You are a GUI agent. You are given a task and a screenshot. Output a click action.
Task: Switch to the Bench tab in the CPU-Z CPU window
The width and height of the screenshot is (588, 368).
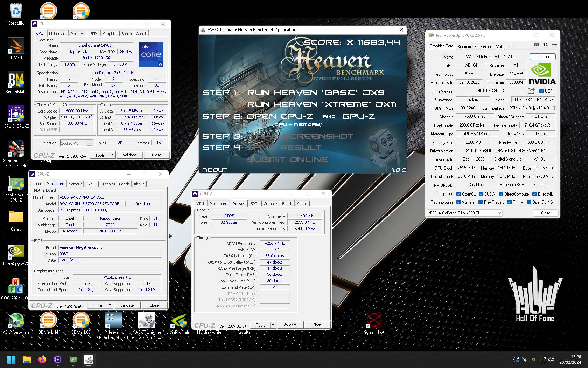tap(127, 34)
